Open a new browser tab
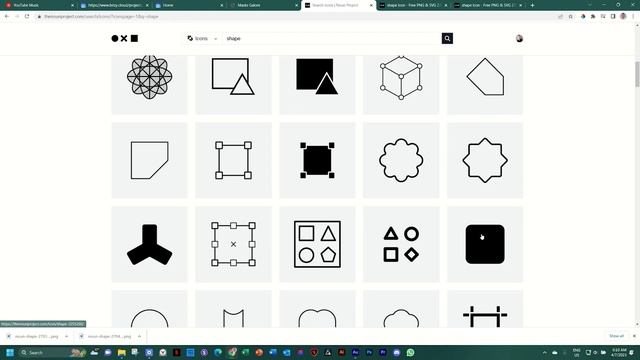This screenshot has height=360, width=640. pyautogui.click(x=532, y=5)
